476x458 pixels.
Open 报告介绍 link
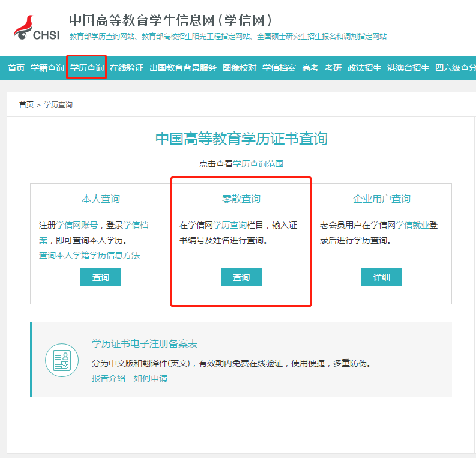(x=109, y=378)
